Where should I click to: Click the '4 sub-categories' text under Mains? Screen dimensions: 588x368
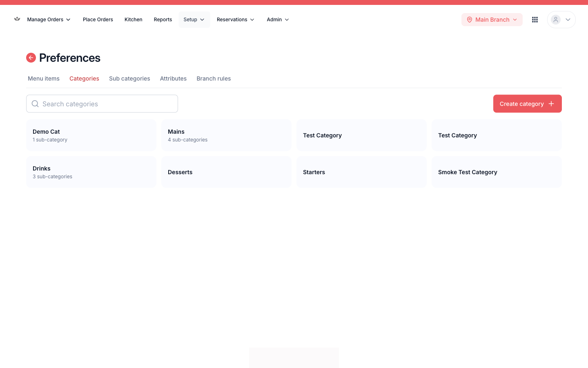tap(187, 140)
